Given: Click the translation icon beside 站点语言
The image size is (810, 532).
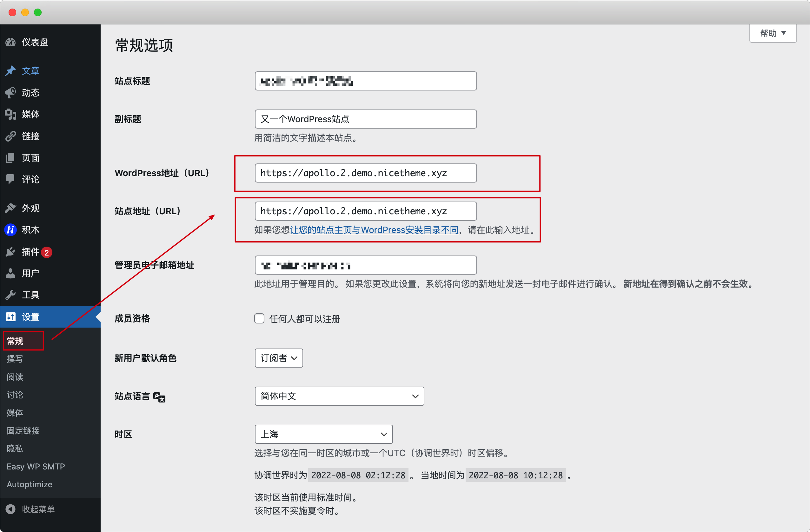Looking at the screenshot, I should (x=159, y=397).
